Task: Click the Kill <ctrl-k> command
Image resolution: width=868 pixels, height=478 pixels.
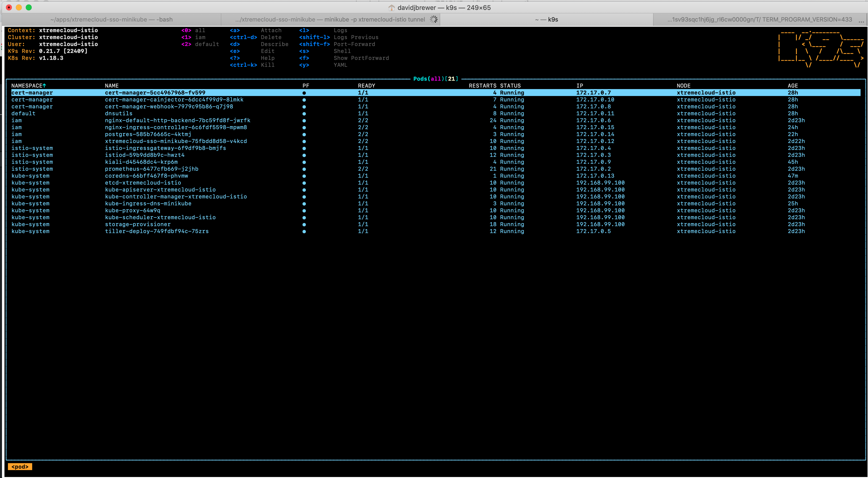Action: click(x=252, y=65)
